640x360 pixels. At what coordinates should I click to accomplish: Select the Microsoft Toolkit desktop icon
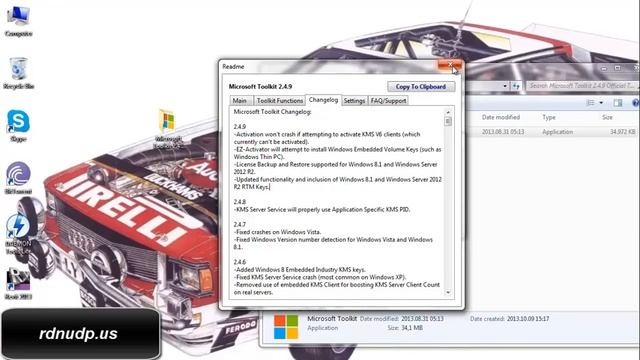pyautogui.click(x=167, y=129)
